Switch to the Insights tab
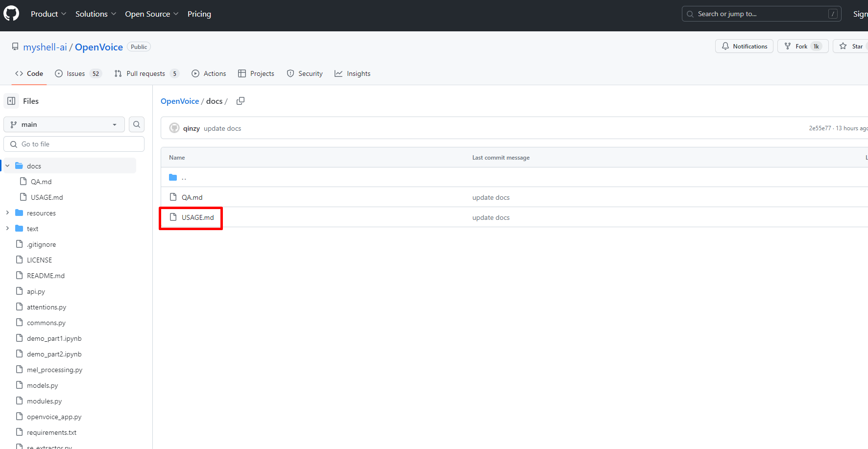 (x=353, y=73)
